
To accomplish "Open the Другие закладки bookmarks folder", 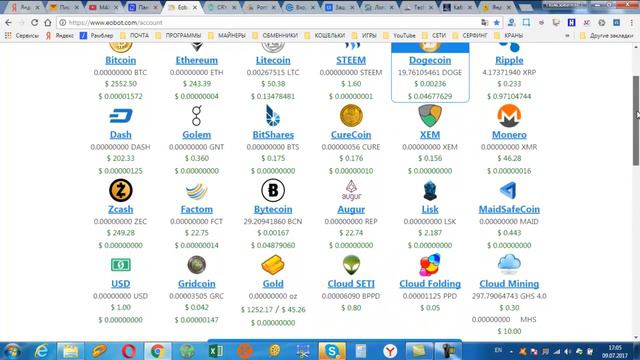I will (607, 36).
